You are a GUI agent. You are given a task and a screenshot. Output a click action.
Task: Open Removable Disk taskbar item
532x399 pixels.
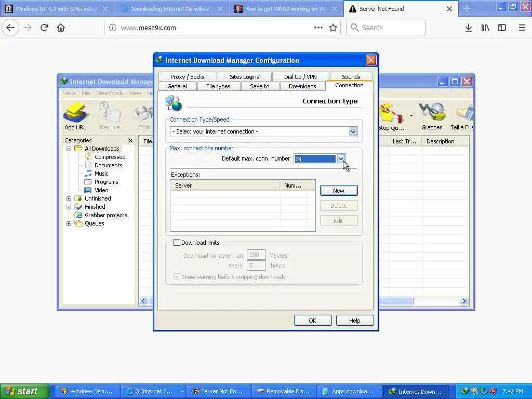pyautogui.click(x=284, y=391)
